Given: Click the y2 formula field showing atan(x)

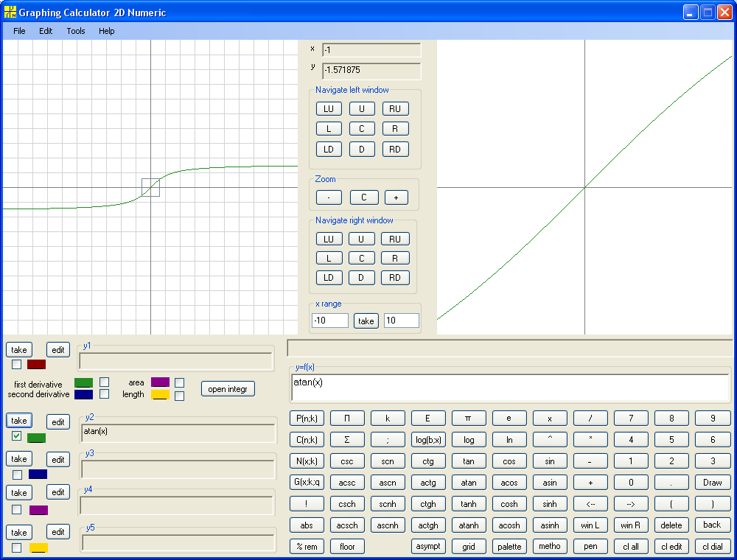Looking at the screenshot, I should coord(178,433).
